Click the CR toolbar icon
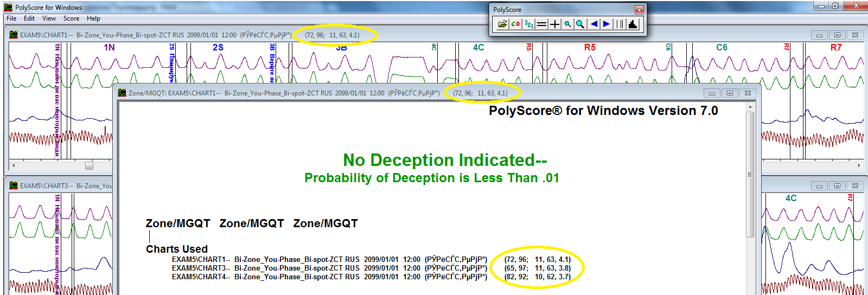This screenshot has width=868, height=295. (515, 24)
